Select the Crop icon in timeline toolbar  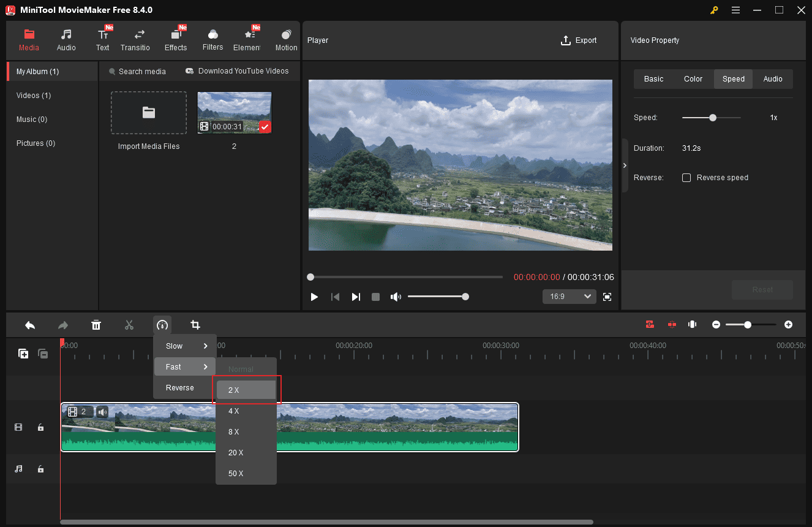(195, 325)
